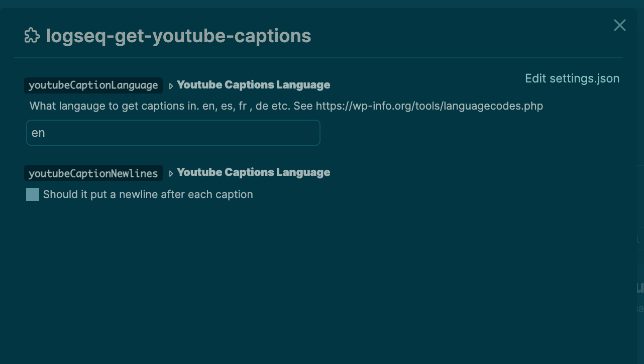The width and height of the screenshot is (644, 364).
Task: Toggle newline after each caption checkbox
Action: [x=33, y=195]
